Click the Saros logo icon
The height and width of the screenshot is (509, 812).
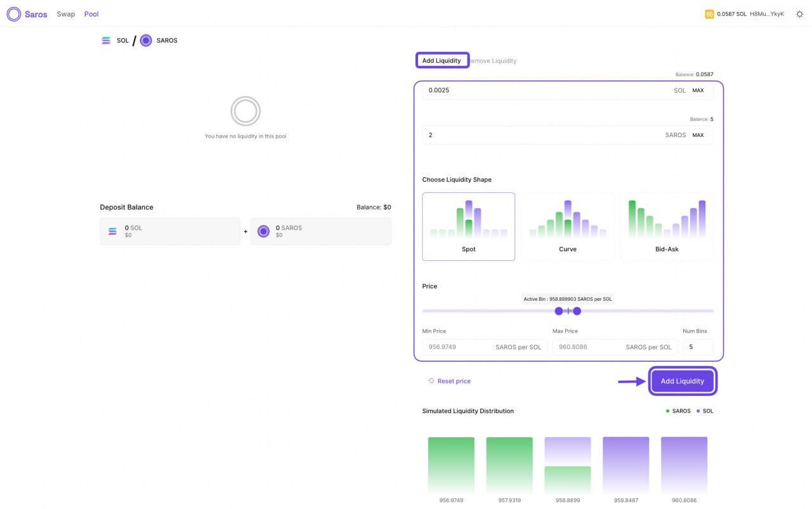pyautogui.click(x=14, y=14)
